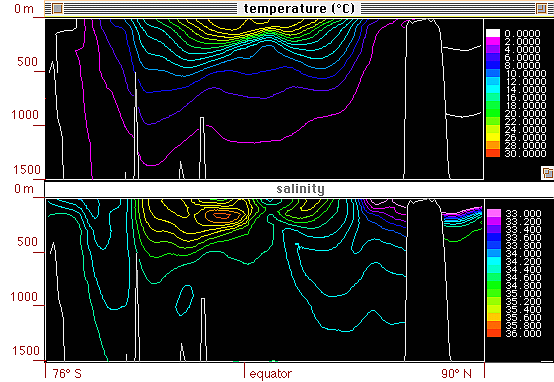The width and height of the screenshot is (554, 382).
Task: Click the "temperature (°C)" window title
Action: pos(299,8)
